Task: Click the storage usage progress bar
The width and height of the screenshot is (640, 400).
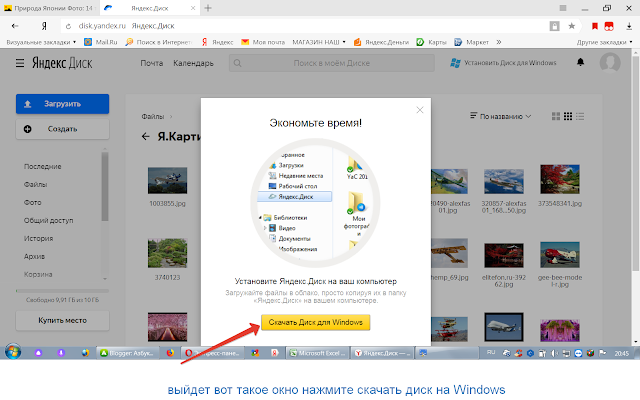Action: 62,291
